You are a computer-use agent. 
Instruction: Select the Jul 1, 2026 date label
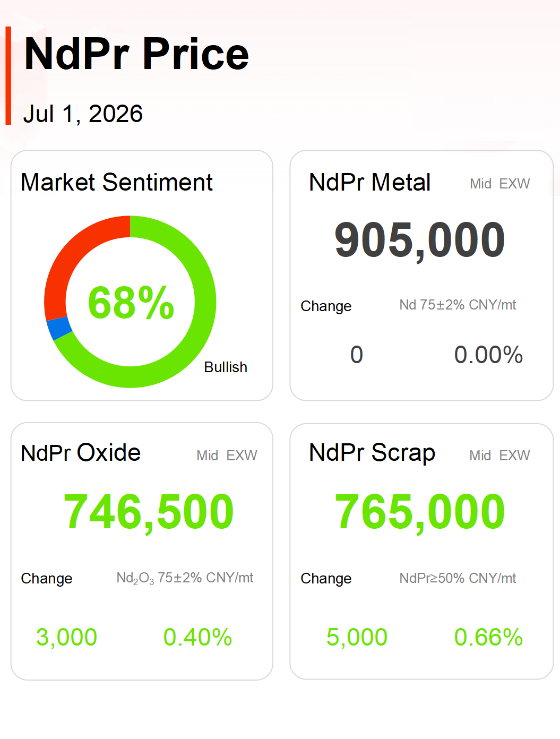tap(83, 114)
